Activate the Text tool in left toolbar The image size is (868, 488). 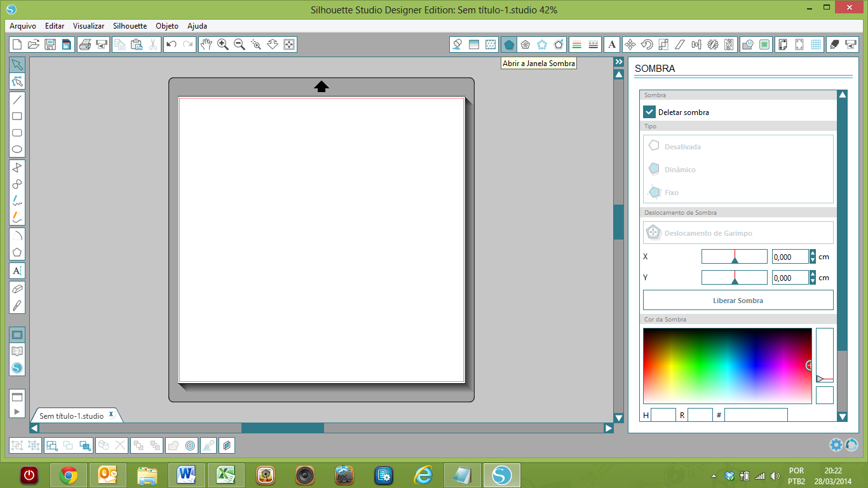pyautogui.click(x=17, y=271)
